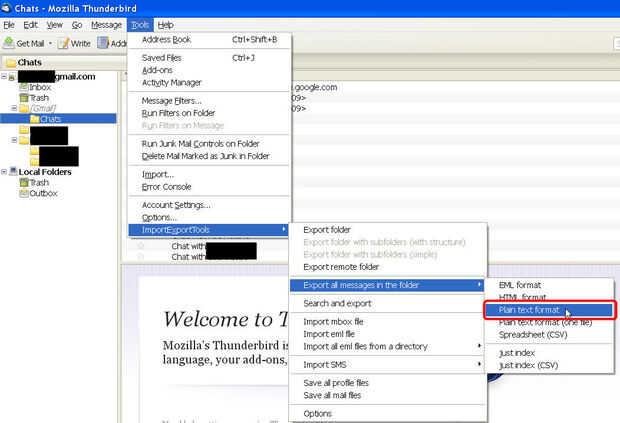Choose EML format export
The height and width of the screenshot is (423, 620).
(550, 285)
